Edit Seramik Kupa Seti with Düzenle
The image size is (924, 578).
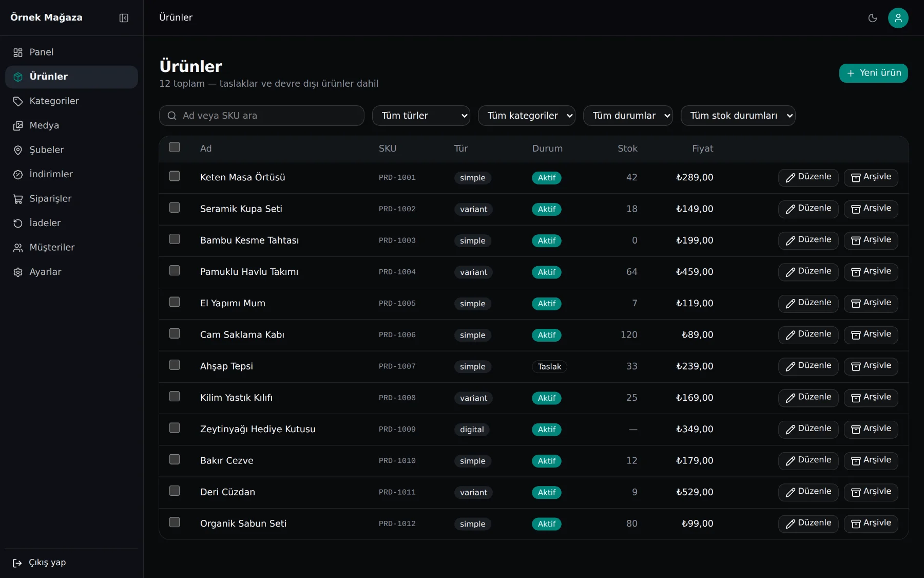[x=808, y=209]
